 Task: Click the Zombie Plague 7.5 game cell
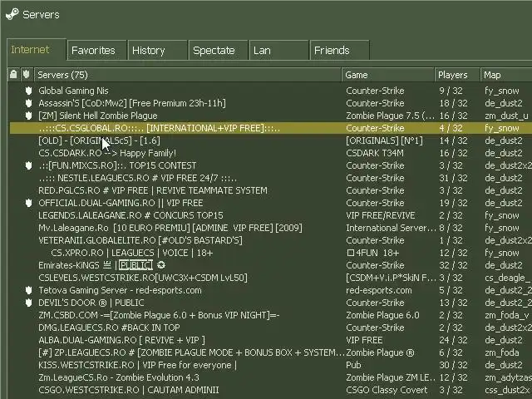click(390, 116)
